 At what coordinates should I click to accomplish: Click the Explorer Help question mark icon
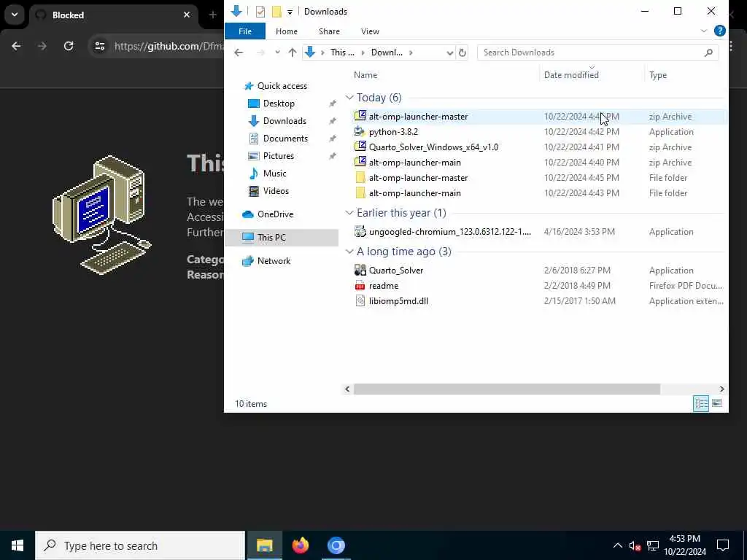(720, 31)
